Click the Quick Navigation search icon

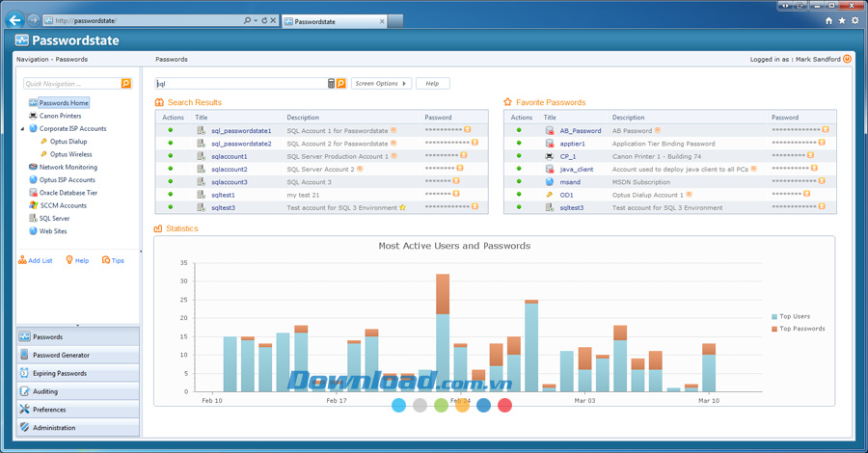tap(125, 84)
